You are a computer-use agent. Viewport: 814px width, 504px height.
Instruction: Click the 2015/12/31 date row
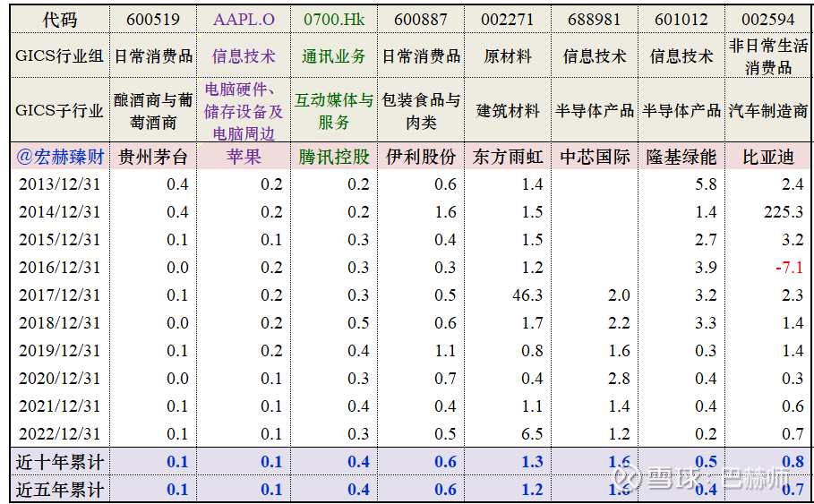pos(60,240)
